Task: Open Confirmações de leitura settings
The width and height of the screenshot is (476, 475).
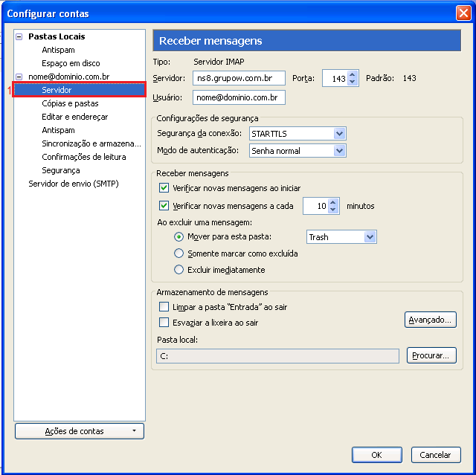Action: click(84, 157)
